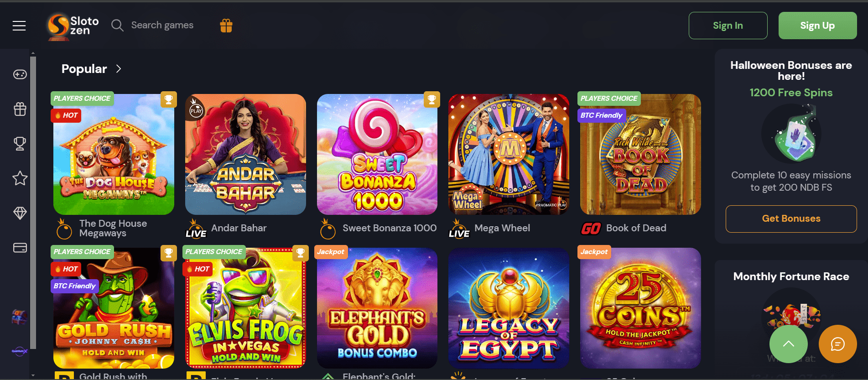Screen dimensions: 868x380
Task: Open the gift box promotions icon
Action: pos(226,26)
